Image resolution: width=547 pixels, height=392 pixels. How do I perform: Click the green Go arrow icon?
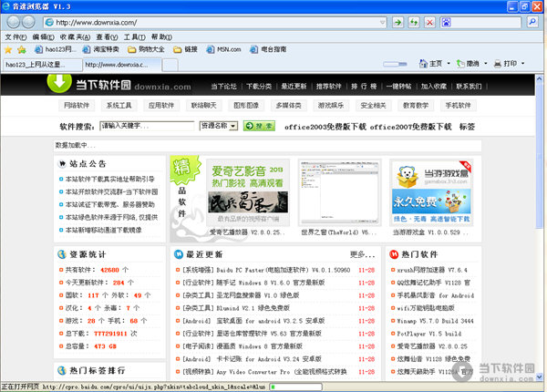pyautogui.click(x=397, y=22)
